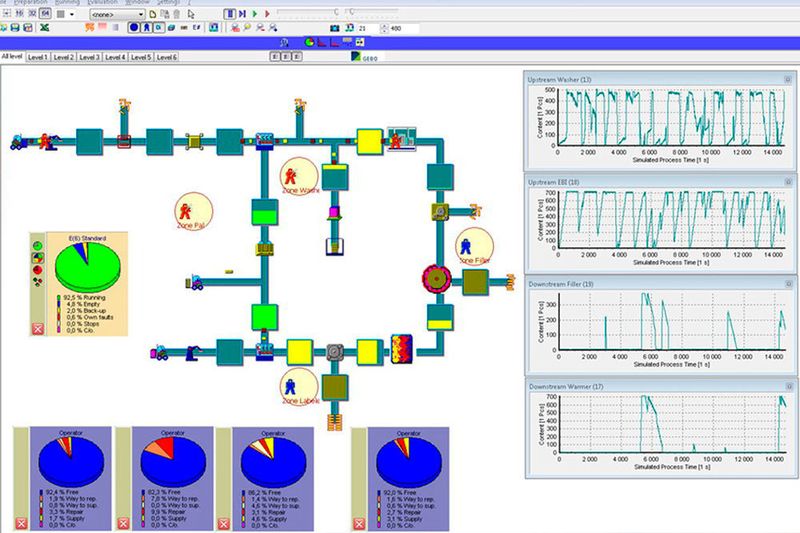Switch to the Level 5 tab
800x533 pixels.
[x=141, y=57]
